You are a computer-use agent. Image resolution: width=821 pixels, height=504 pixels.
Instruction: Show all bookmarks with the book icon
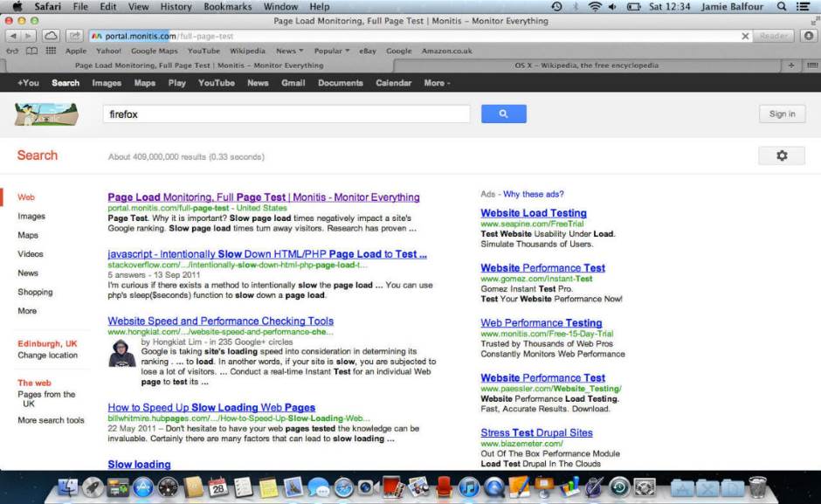[31, 52]
